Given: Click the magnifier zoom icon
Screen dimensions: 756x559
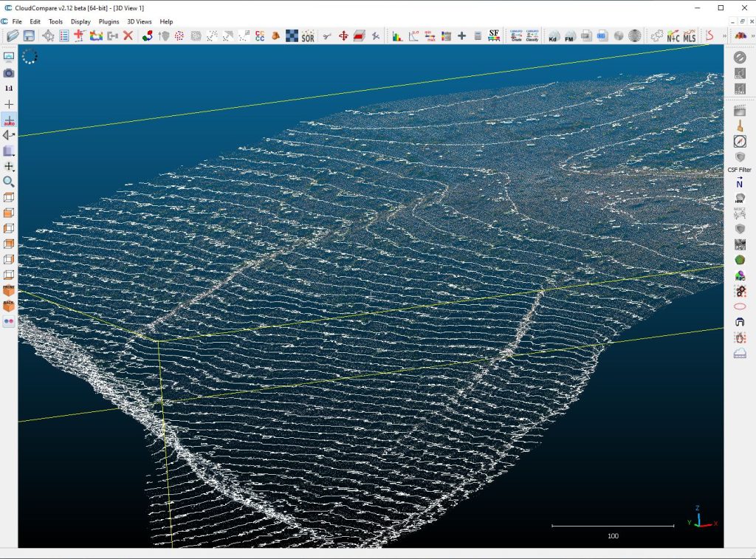Looking at the screenshot, I should coord(9,182).
